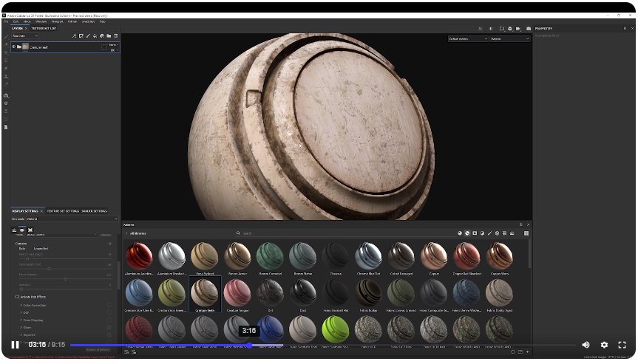Open the Default camera dropdown

click(x=466, y=38)
